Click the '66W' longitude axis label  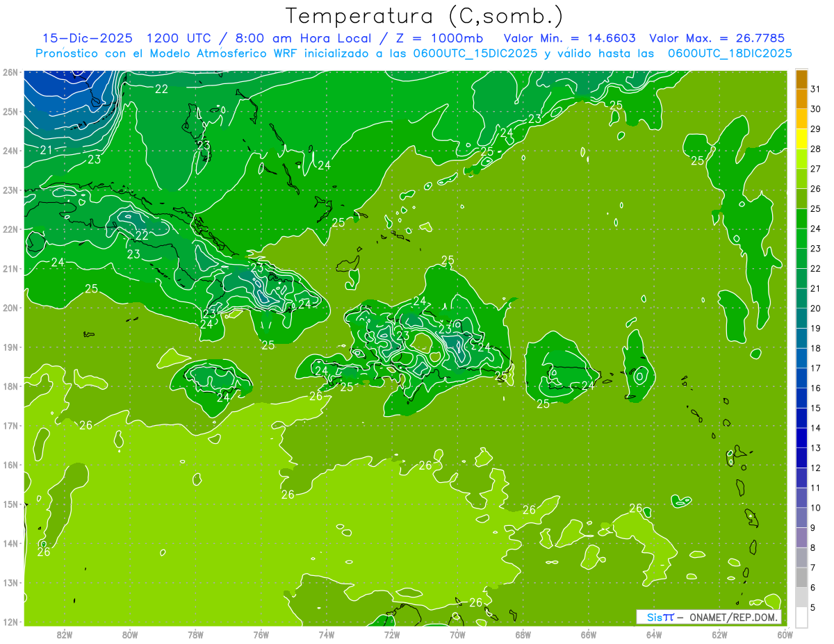click(589, 634)
